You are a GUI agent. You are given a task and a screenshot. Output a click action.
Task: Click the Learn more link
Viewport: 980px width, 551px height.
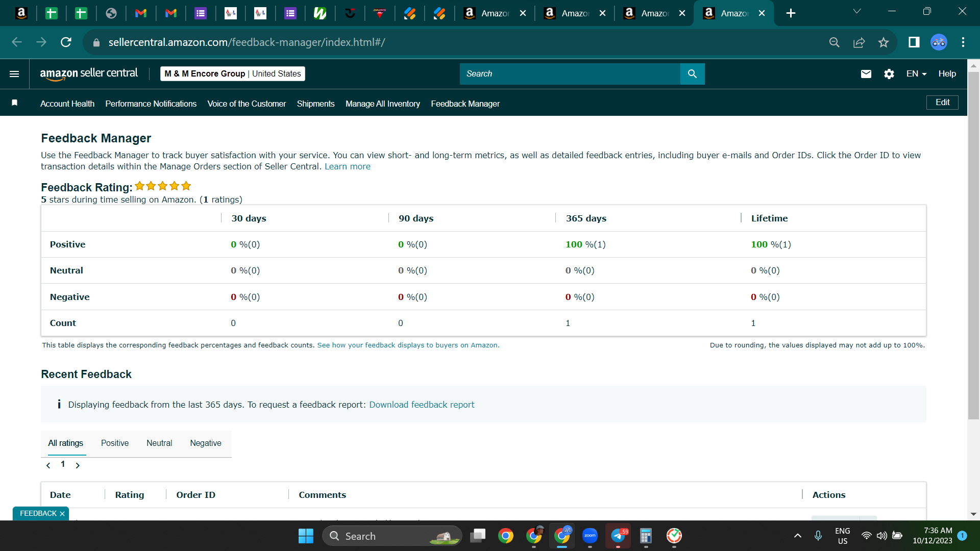tap(347, 166)
